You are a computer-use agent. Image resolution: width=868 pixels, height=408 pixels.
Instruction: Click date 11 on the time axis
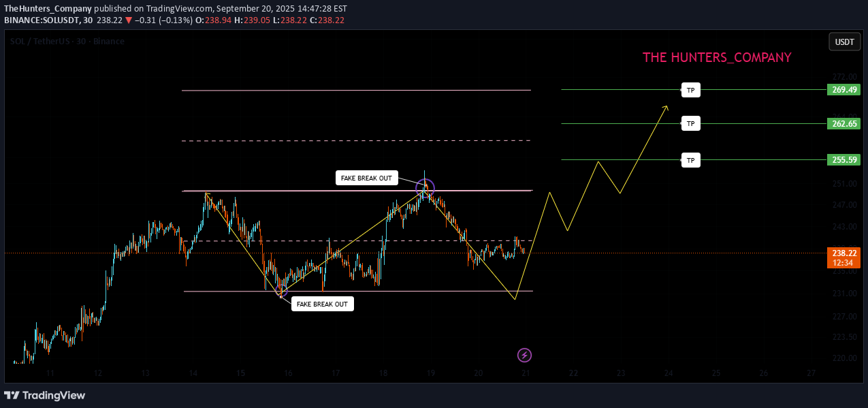(x=50, y=374)
